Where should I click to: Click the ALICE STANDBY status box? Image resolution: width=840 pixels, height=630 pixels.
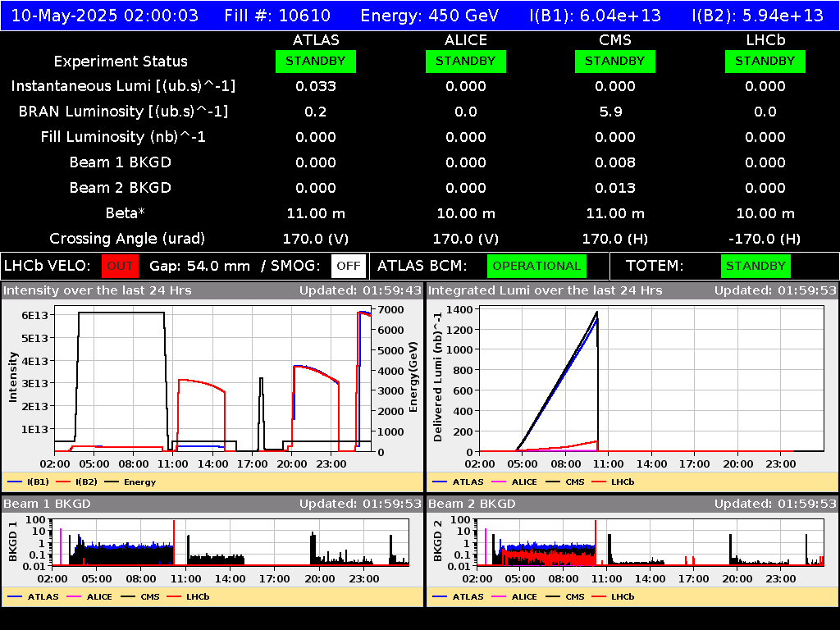click(466, 62)
